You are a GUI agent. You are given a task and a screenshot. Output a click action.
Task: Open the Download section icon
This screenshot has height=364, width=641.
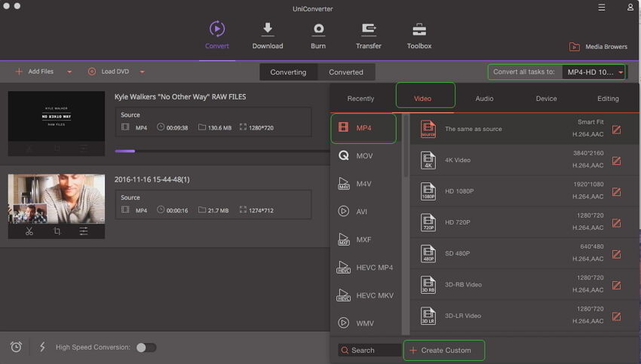(x=268, y=29)
